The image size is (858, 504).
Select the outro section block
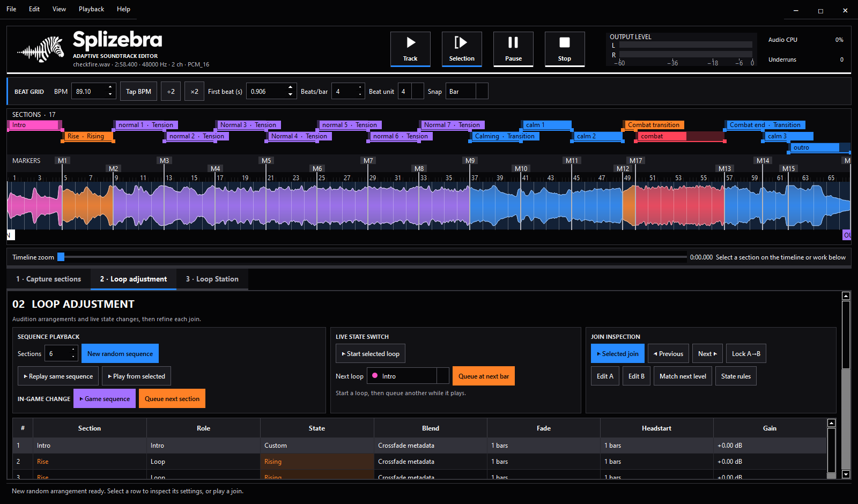point(819,147)
